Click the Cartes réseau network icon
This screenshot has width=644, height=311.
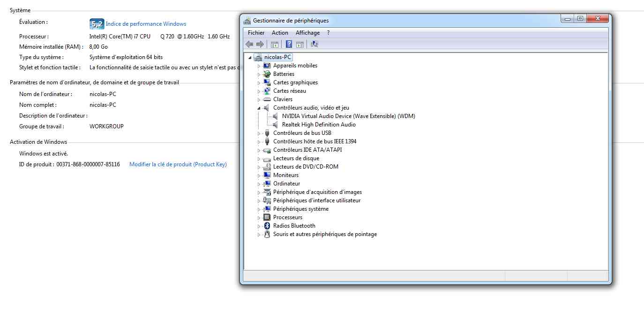(x=267, y=91)
